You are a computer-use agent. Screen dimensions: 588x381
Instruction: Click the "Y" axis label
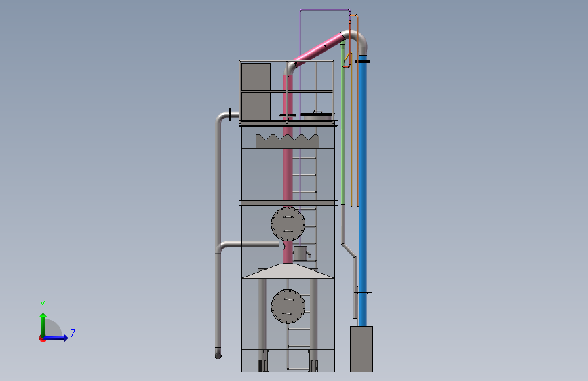pyautogui.click(x=43, y=304)
